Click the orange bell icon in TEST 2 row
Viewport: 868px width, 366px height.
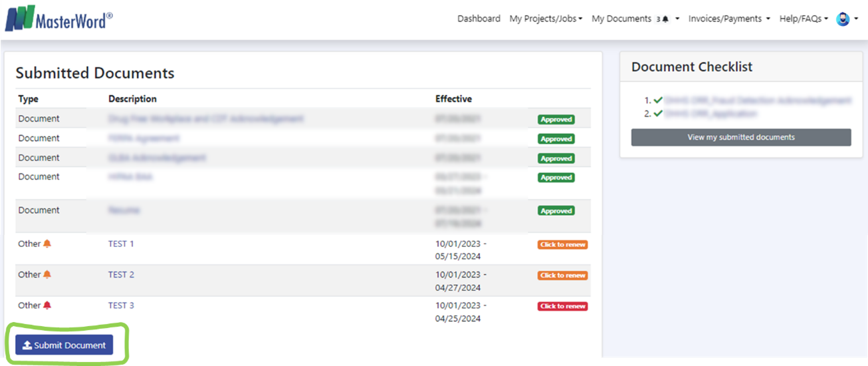(47, 274)
